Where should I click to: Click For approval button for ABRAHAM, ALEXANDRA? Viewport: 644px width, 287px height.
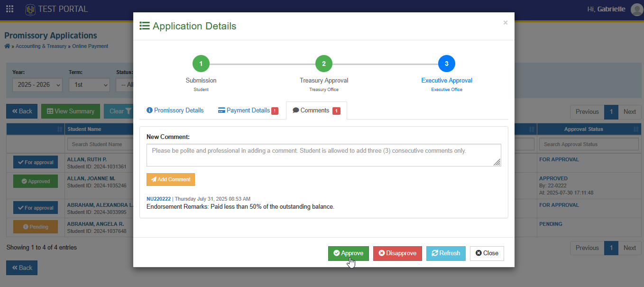pos(36,208)
